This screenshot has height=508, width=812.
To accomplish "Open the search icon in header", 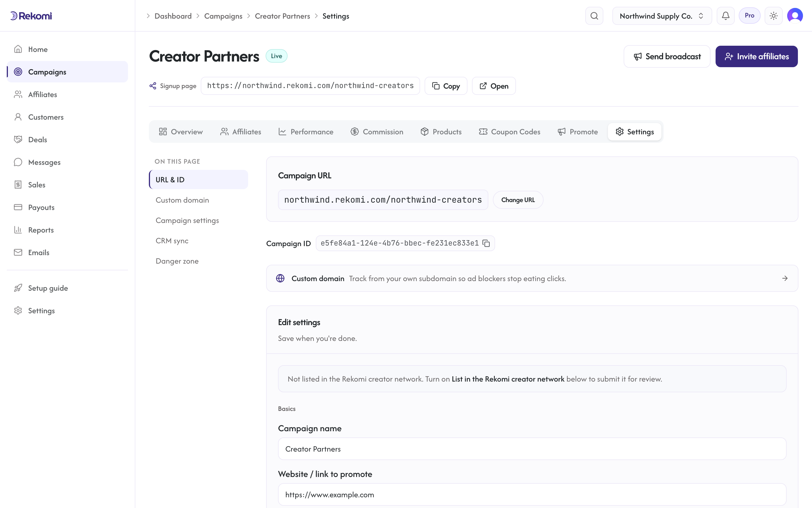I will 594,16.
